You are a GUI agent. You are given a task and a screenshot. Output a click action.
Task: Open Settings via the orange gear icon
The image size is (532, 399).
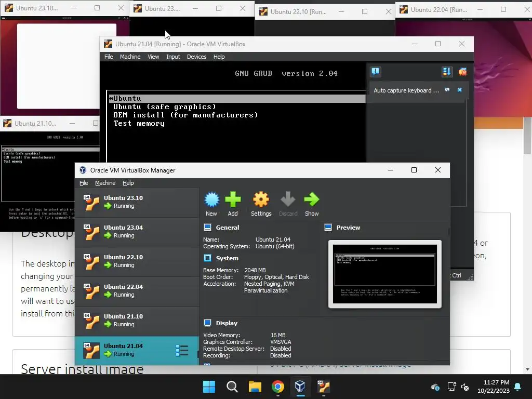click(261, 199)
